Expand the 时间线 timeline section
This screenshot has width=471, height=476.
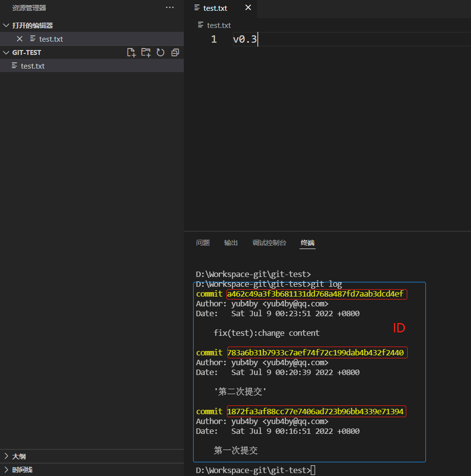(6, 470)
